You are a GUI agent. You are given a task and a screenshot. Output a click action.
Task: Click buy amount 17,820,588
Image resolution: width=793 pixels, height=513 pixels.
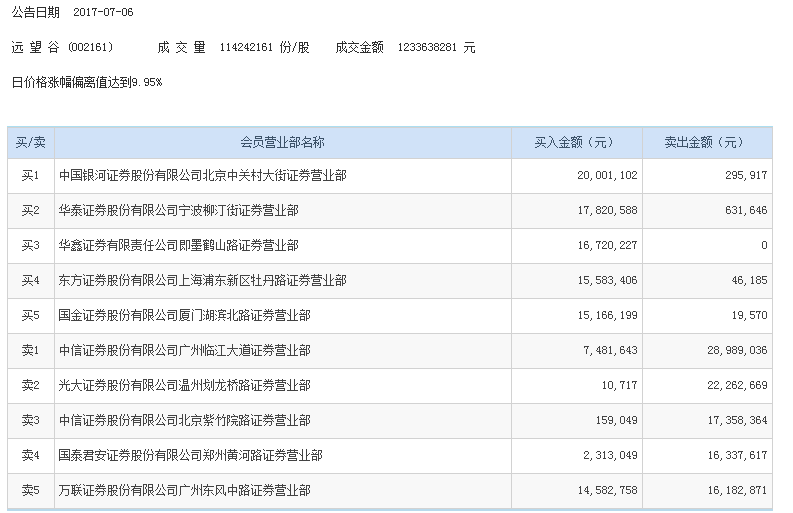coord(607,210)
